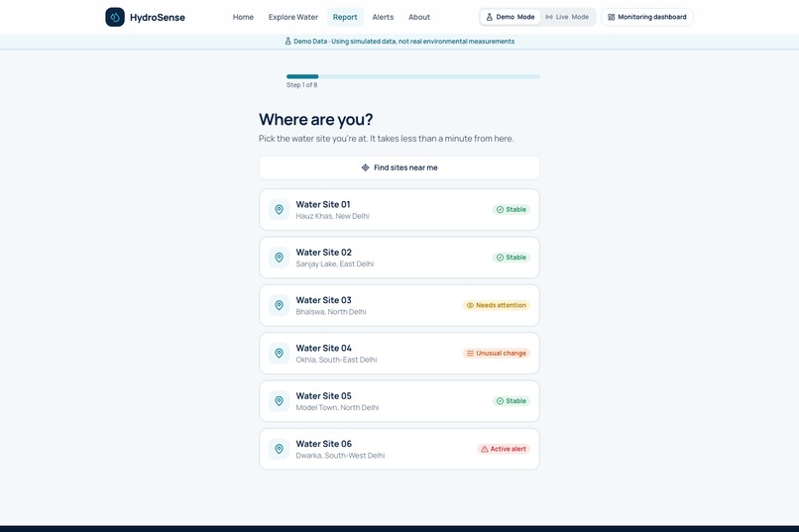The image size is (799, 532).
Task: Click 'Bhalswa, North Delhi' text
Action: click(331, 311)
